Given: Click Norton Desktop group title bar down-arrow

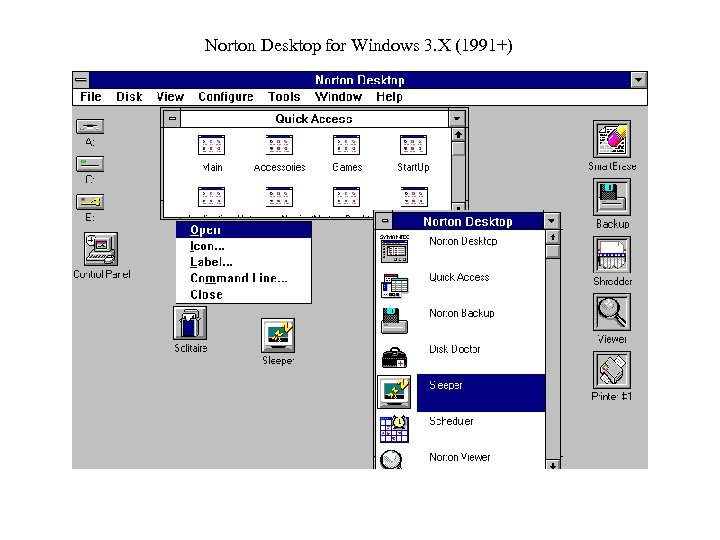Looking at the screenshot, I should 551,221.
